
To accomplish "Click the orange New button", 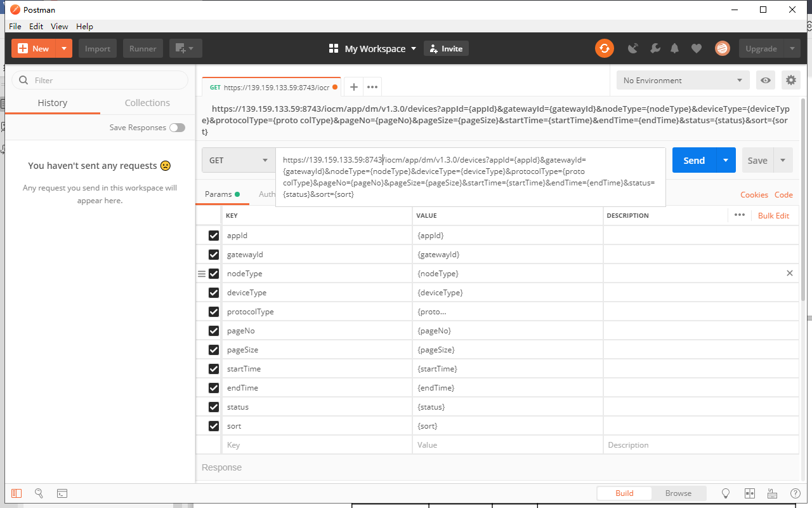I will (x=34, y=48).
